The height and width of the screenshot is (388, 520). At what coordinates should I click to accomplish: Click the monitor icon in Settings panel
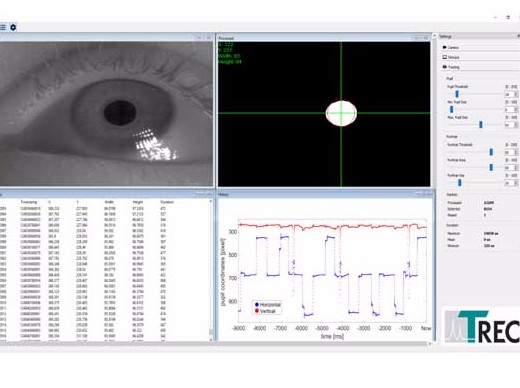444,57
